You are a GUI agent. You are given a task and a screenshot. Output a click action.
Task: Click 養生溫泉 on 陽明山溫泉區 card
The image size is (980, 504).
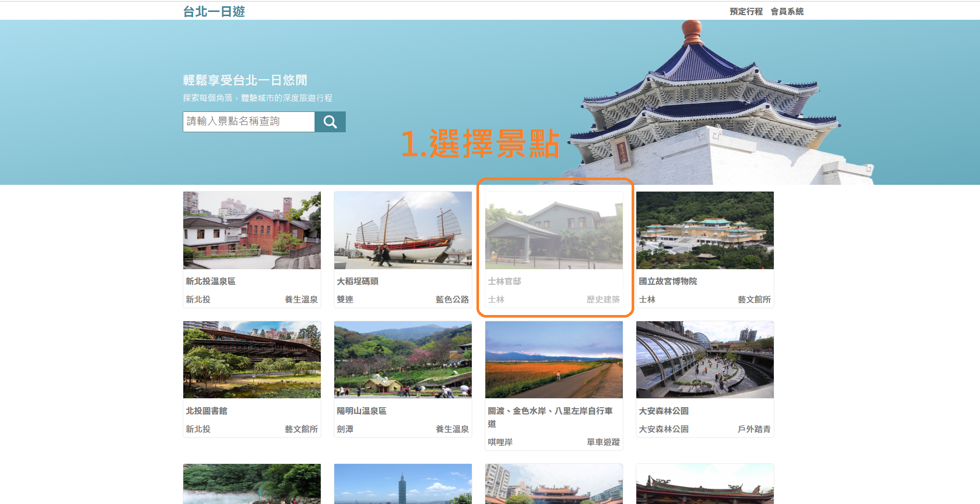(452, 429)
